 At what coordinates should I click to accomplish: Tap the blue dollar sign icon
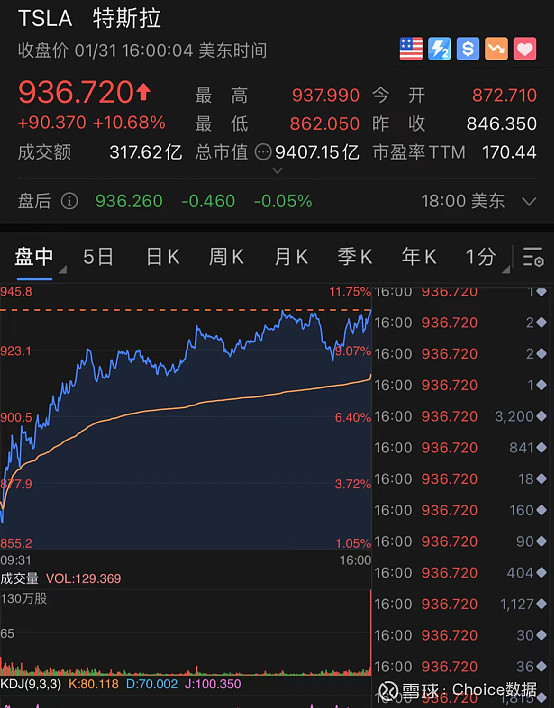[468, 49]
